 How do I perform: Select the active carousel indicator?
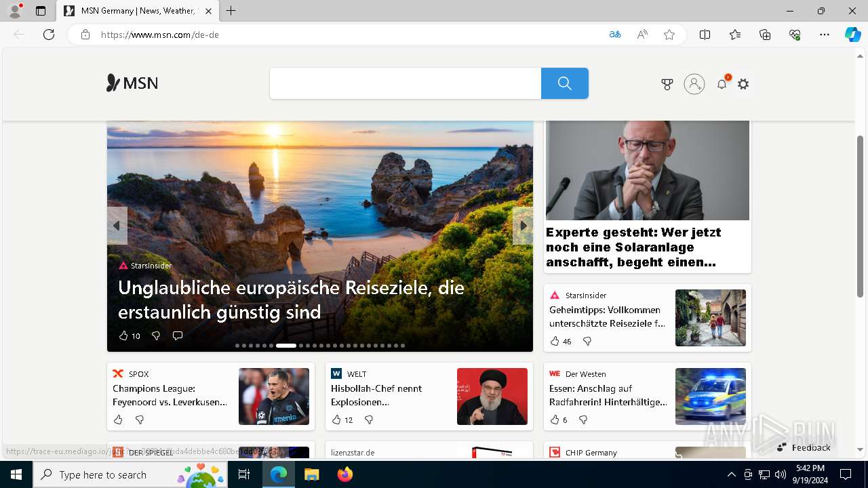[x=286, y=346]
